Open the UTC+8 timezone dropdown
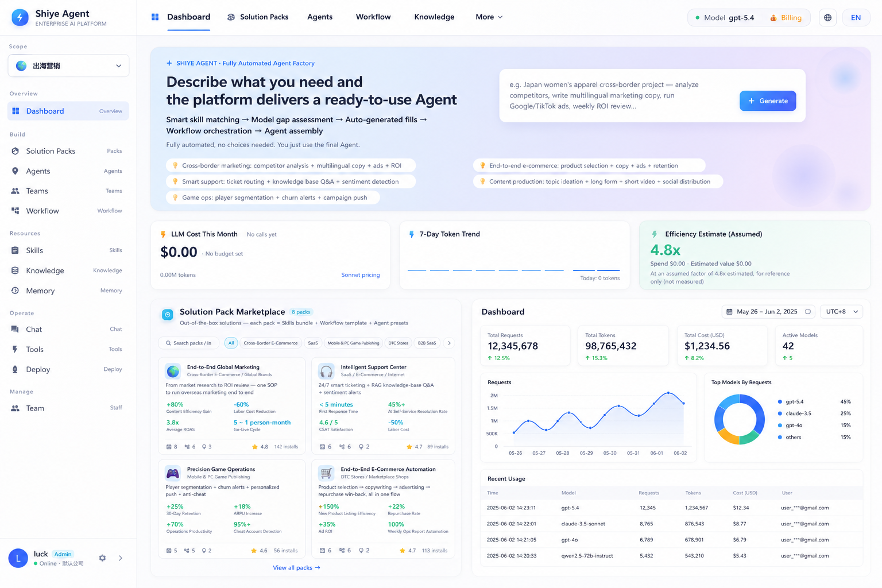The image size is (882, 588). (842, 312)
